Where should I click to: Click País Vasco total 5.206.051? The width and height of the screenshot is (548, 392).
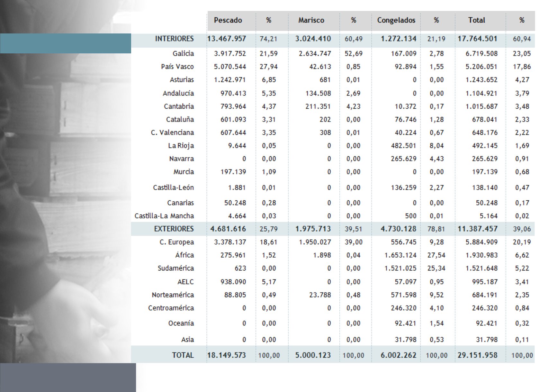coord(481,67)
